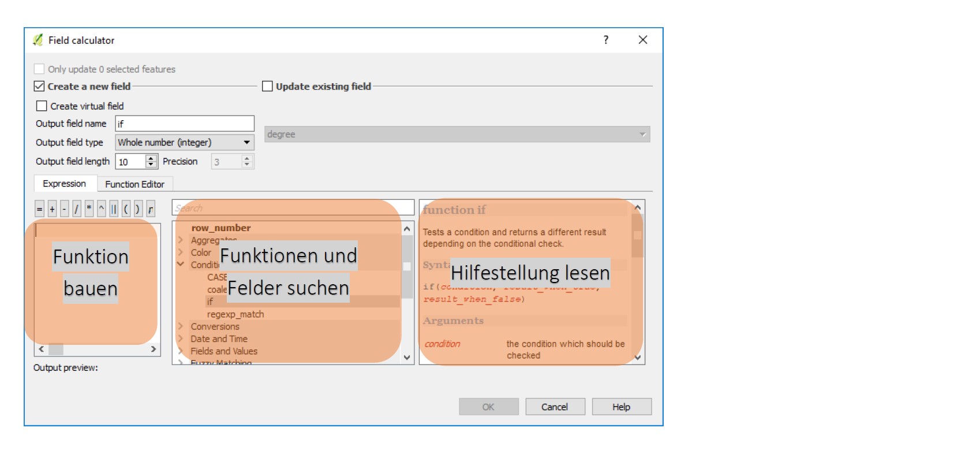
Task: Increase the Output field length value
Action: tap(151, 158)
